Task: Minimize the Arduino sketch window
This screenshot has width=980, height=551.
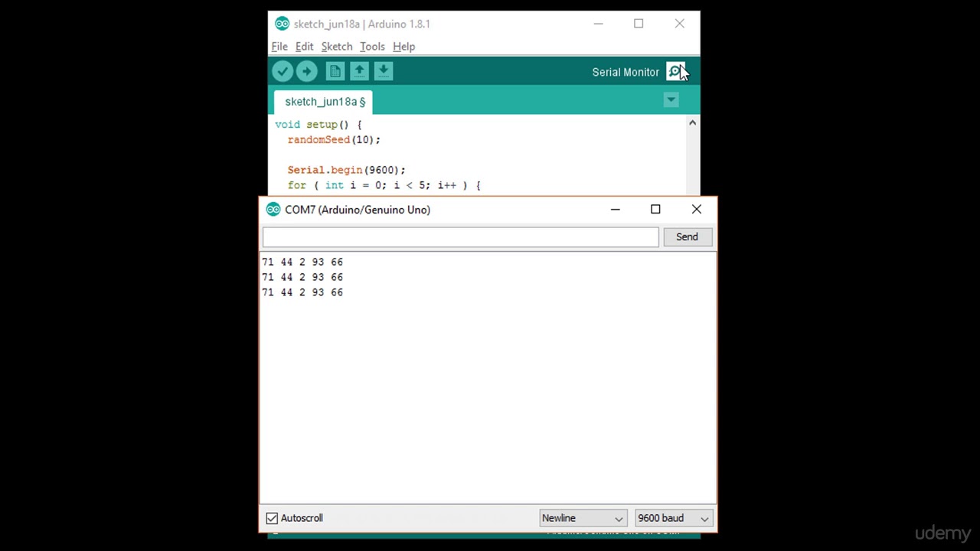Action: (598, 24)
